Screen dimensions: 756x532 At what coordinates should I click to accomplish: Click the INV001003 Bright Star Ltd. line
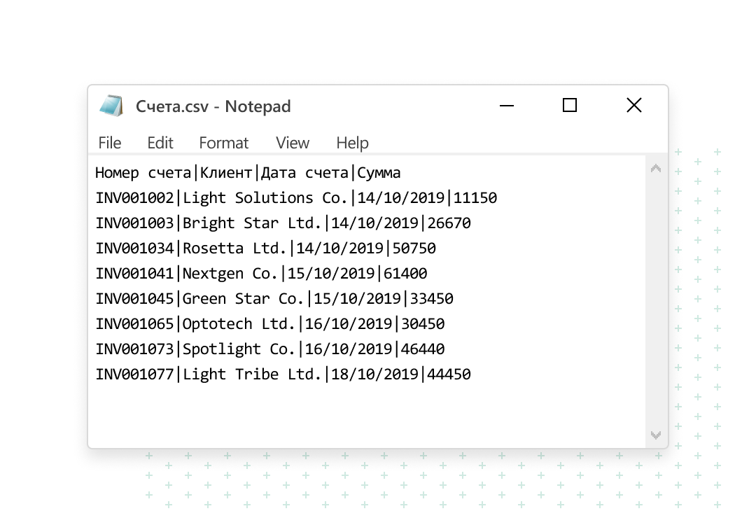pos(283,223)
